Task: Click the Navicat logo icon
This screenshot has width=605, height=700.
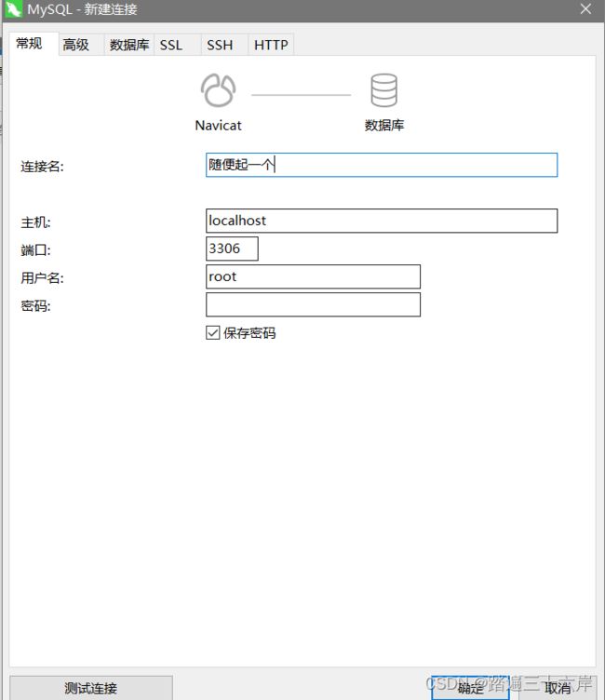Action: pyautogui.click(x=218, y=90)
